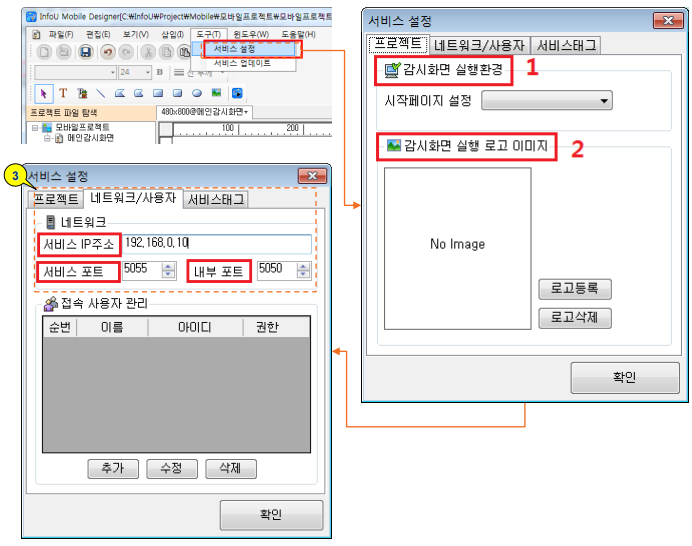Open the 윈도우(W) menu
692x546 pixels.
[251, 34]
